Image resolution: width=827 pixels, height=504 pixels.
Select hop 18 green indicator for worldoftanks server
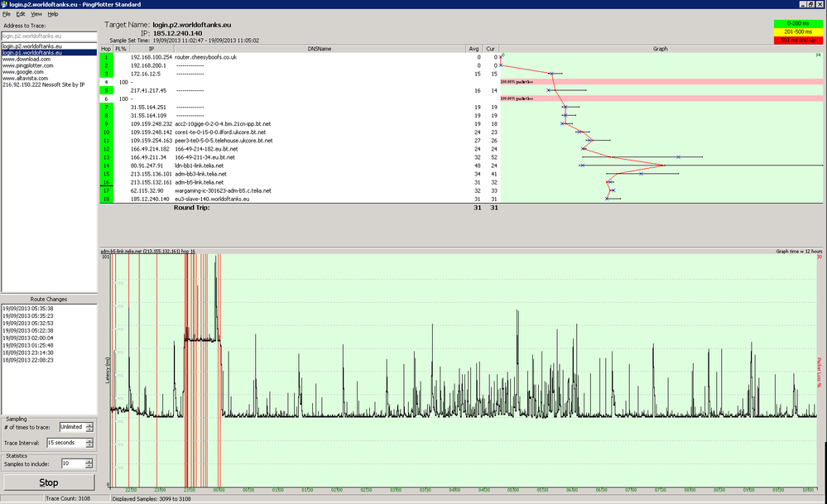pos(106,199)
